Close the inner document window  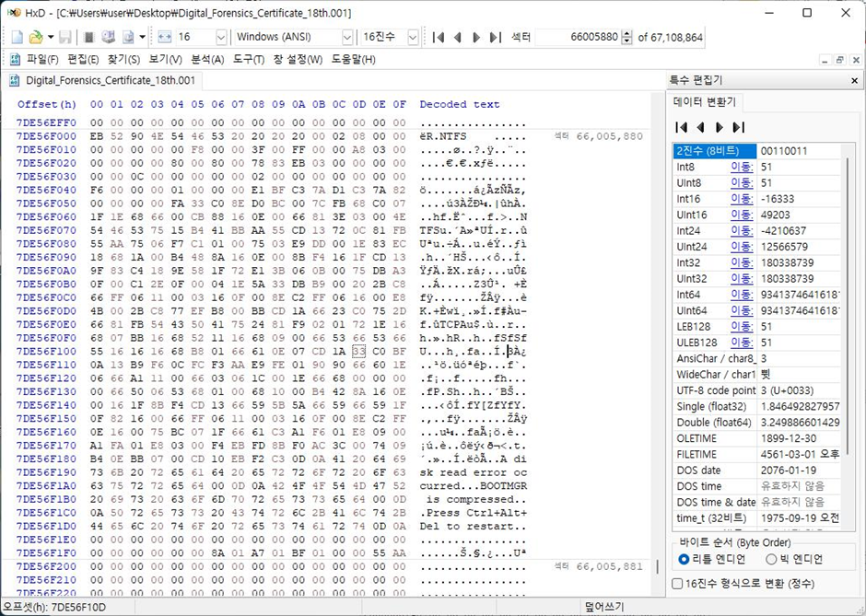pos(856,60)
